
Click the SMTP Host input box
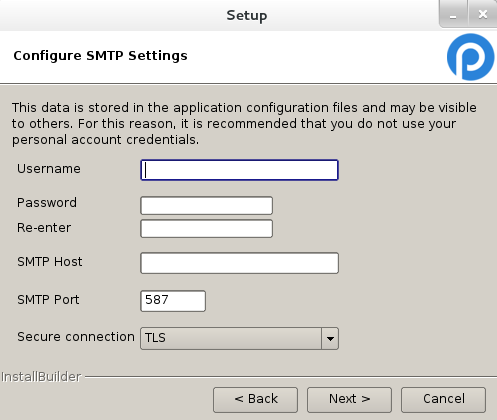point(239,263)
